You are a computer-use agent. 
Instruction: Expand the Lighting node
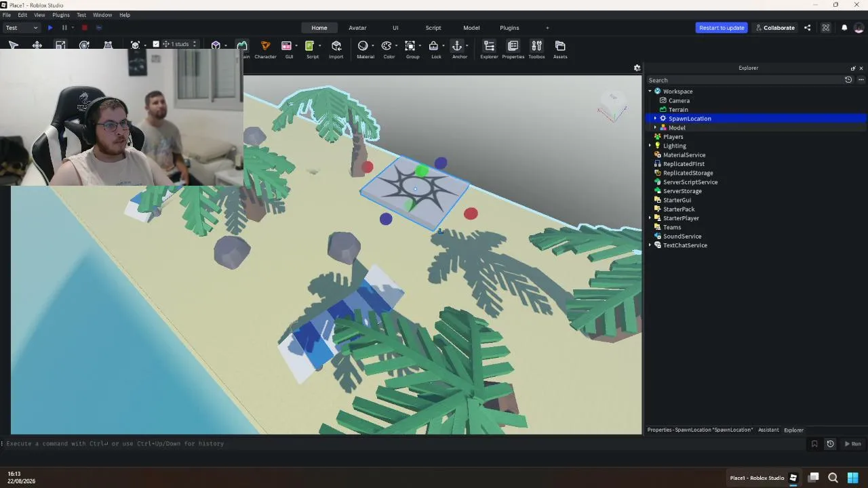[x=650, y=146]
